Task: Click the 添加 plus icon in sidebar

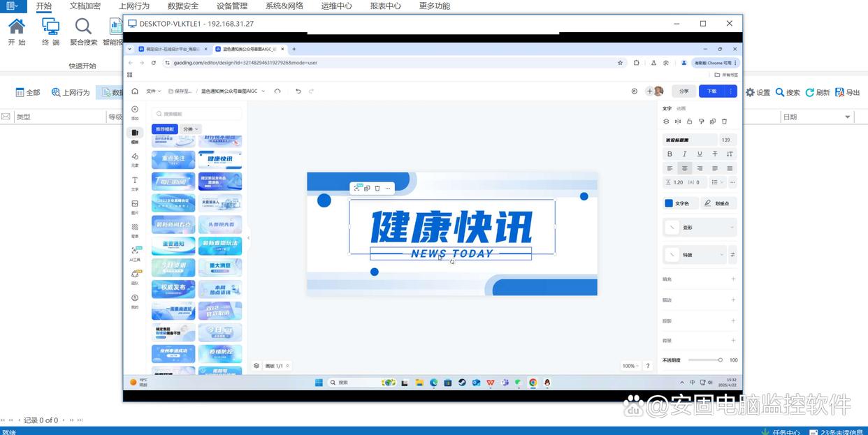Action: [x=135, y=112]
